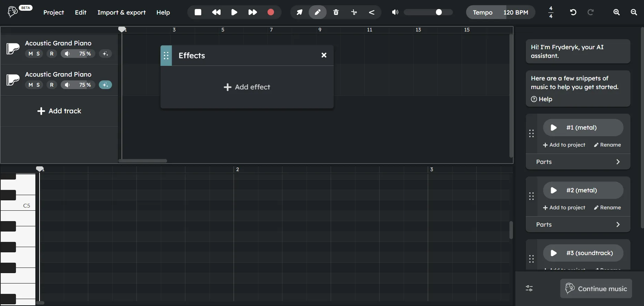
Task: Open the AI settings sliders icon
Action: coord(529,288)
